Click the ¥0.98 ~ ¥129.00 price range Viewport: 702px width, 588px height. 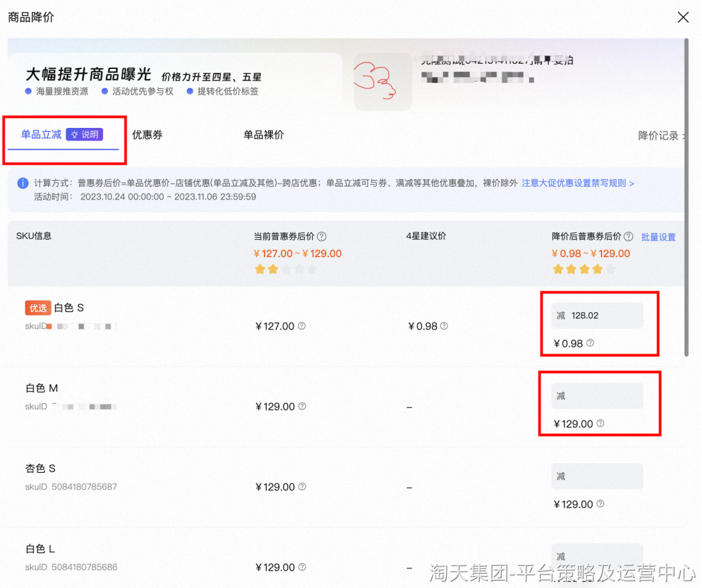[591, 254]
